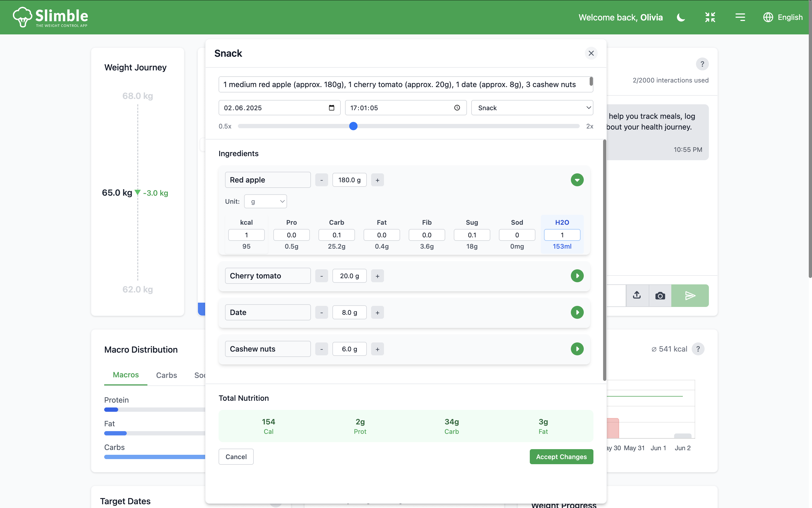This screenshot has height=508, width=812.
Task: Toggle dark mode moon icon
Action: 681,17
